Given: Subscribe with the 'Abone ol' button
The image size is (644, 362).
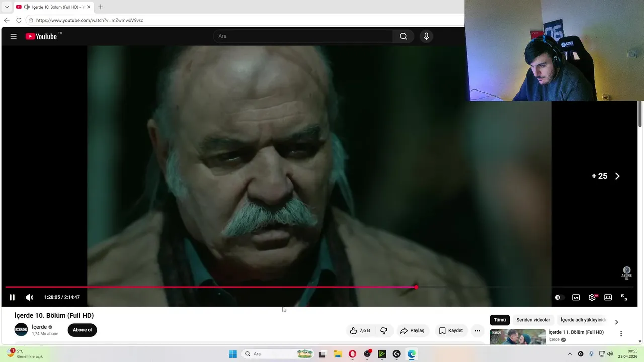Looking at the screenshot, I should (82, 330).
